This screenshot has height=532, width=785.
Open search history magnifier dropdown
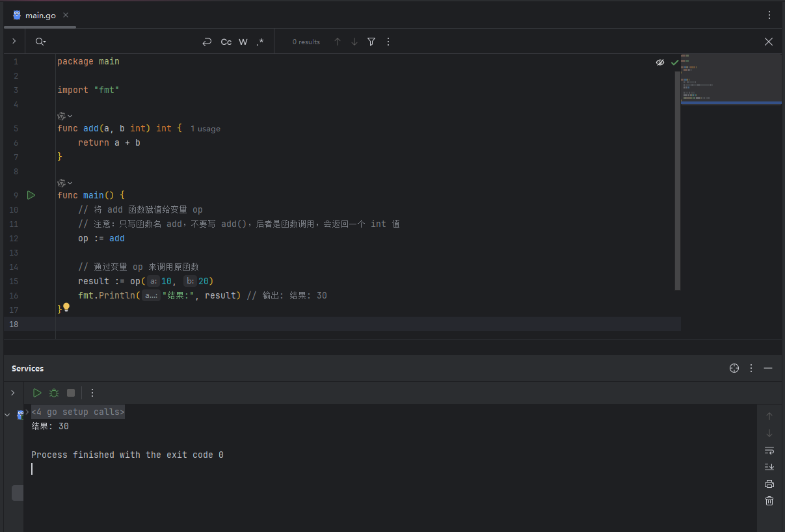tap(40, 42)
